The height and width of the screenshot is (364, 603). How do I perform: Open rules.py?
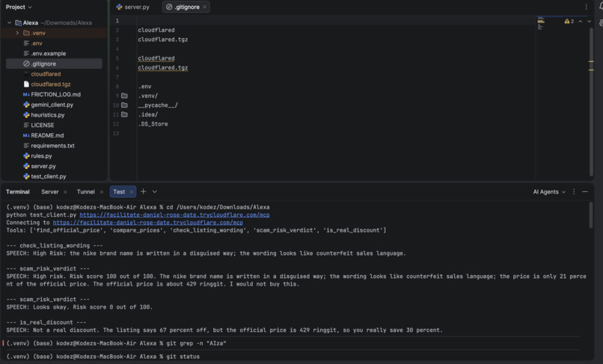click(x=41, y=155)
